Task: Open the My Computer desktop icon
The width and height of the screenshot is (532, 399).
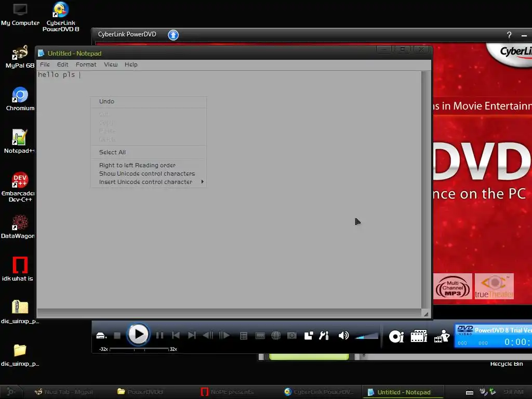Action: click(20, 14)
